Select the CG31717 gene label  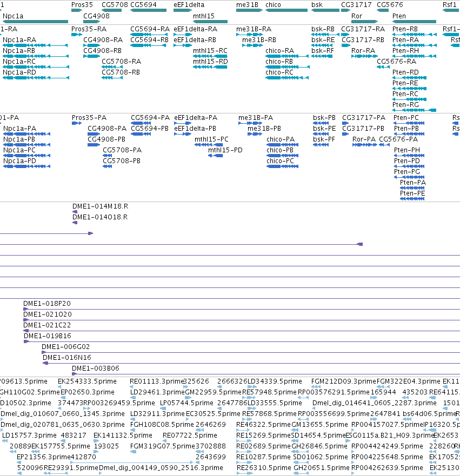click(356, 5)
